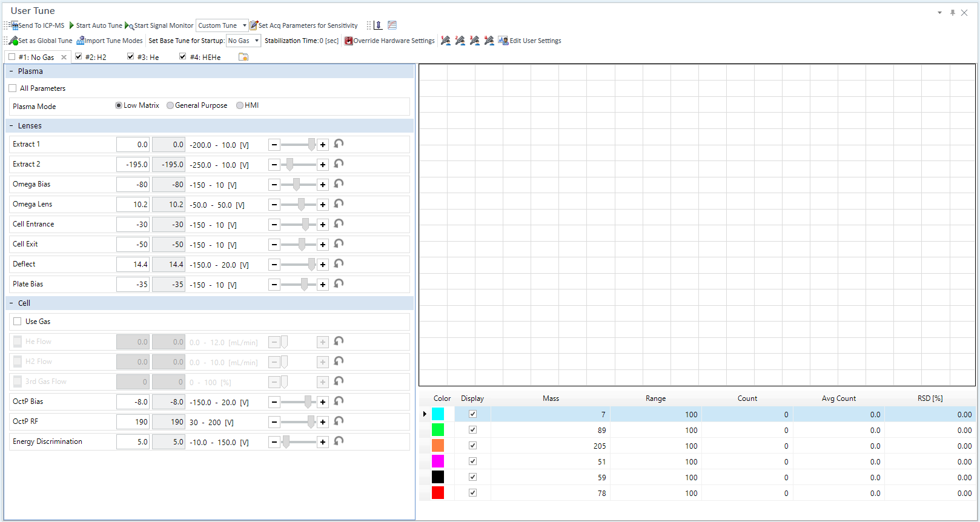This screenshot has width=980, height=522.
Task: Click user settings preset 1 icon
Action: point(446,41)
